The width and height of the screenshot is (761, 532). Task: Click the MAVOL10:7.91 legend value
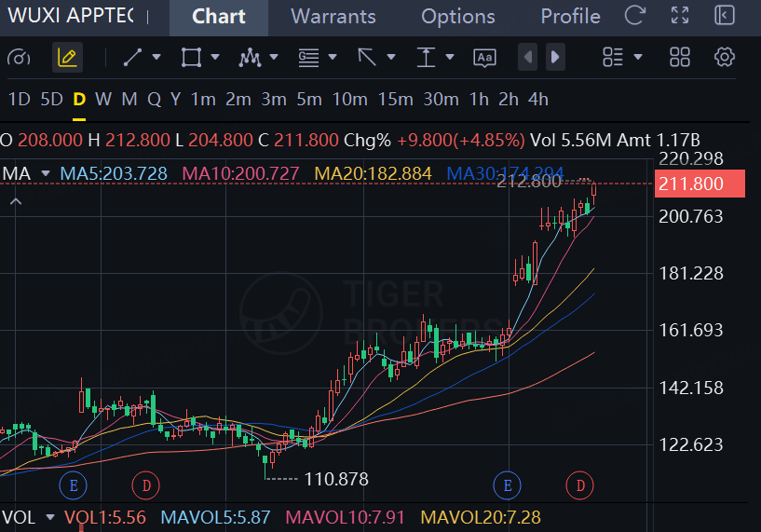[345, 517]
